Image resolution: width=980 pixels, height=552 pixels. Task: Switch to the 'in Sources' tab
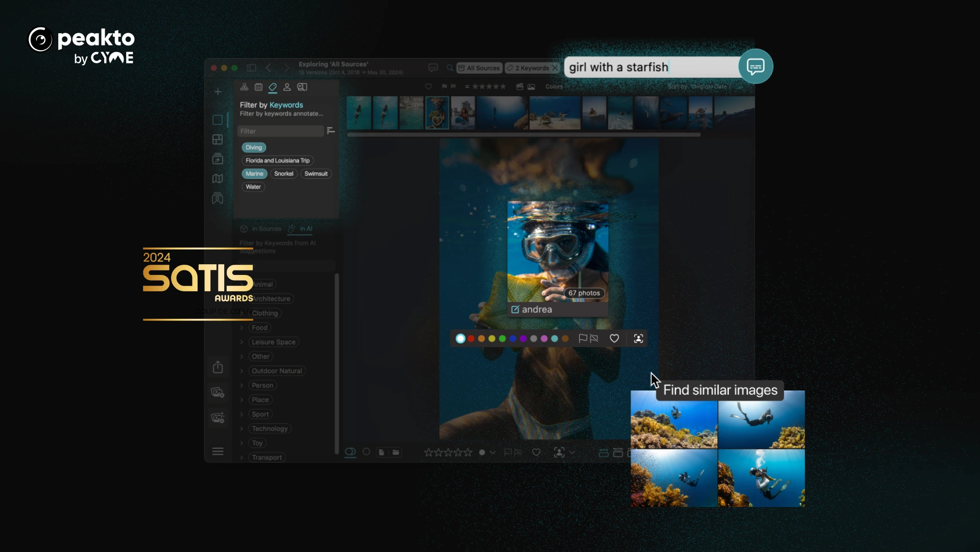click(x=261, y=228)
